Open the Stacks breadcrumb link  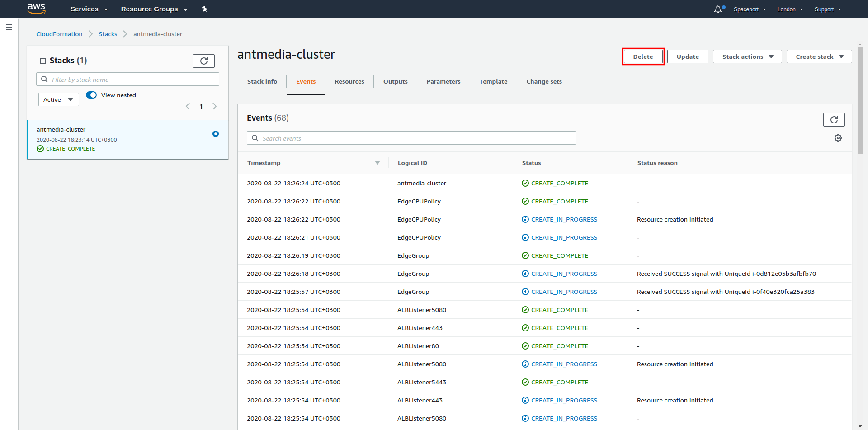pyautogui.click(x=108, y=34)
